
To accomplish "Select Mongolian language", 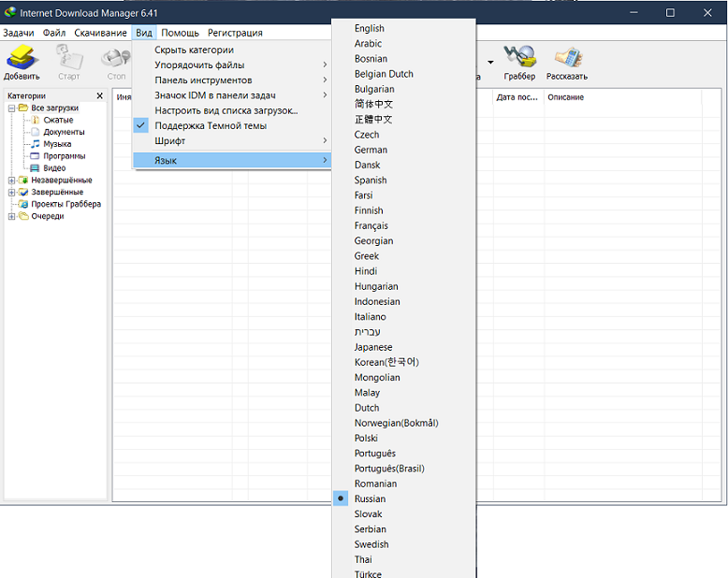I will [404, 378].
